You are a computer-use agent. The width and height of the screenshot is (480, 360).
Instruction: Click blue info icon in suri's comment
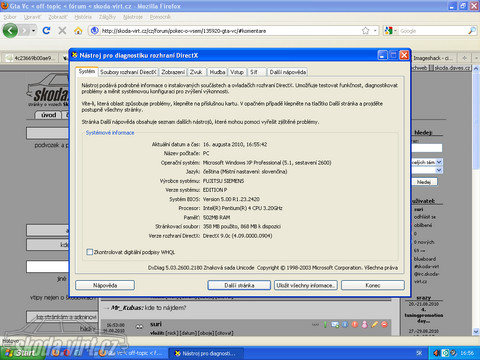coord(345,324)
